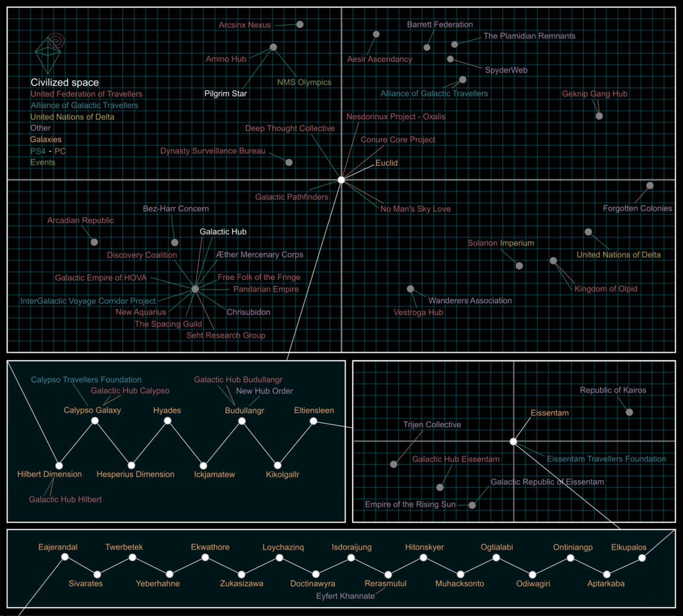
Task: Select The Plamidian Remnants label
Action: point(529,36)
